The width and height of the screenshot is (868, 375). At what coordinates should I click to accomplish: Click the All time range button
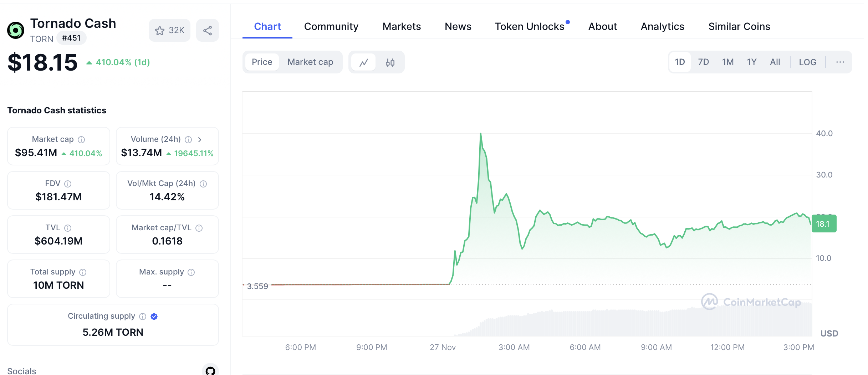775,62
